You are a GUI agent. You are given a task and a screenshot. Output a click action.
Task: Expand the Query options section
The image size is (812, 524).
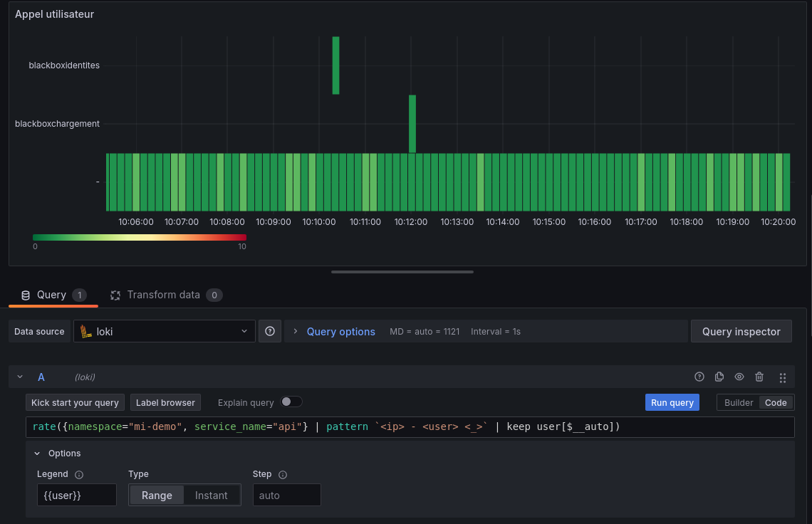pyautogui.click(x=340, y=332)
